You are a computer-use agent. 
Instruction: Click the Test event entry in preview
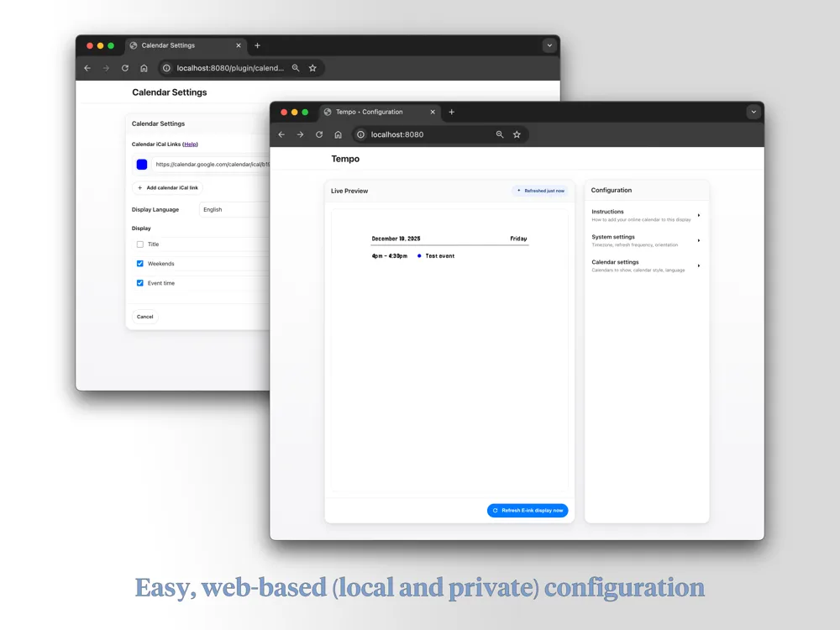point(440,256)
